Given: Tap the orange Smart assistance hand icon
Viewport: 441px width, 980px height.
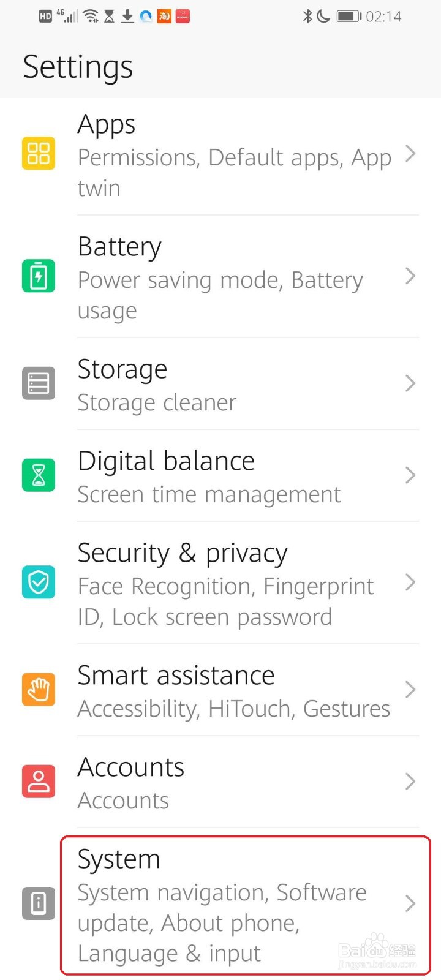Looking at the screenshot, I should click(x=39, y=690).
